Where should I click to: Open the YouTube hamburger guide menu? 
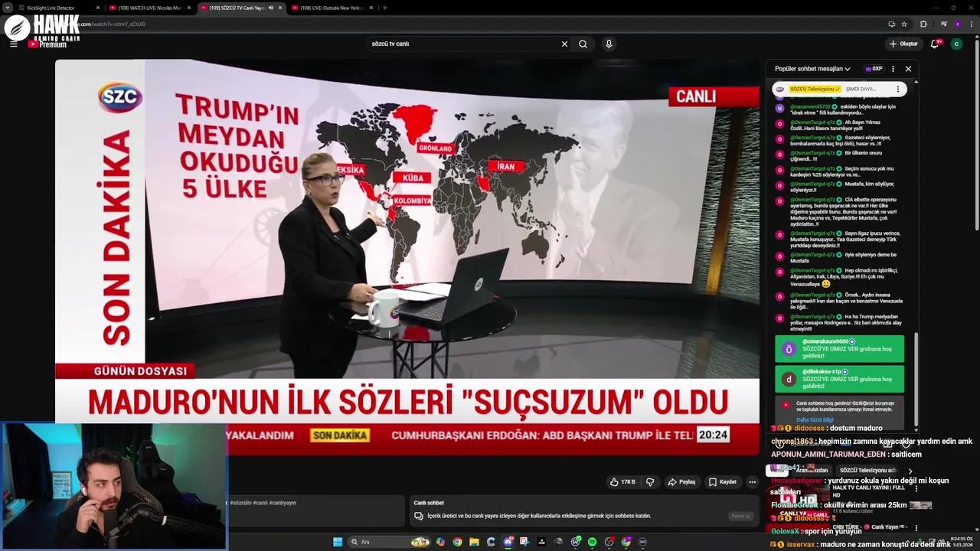click(x=13, y=44)
